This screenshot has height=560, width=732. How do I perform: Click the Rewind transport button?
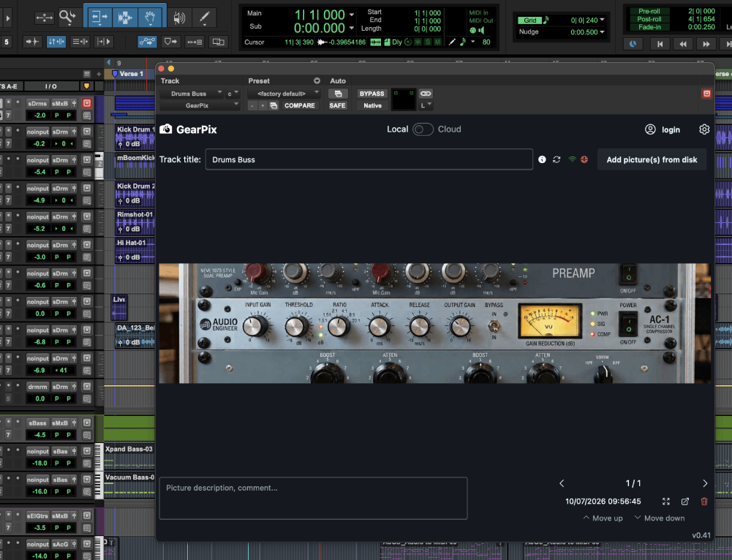(682, 44)
